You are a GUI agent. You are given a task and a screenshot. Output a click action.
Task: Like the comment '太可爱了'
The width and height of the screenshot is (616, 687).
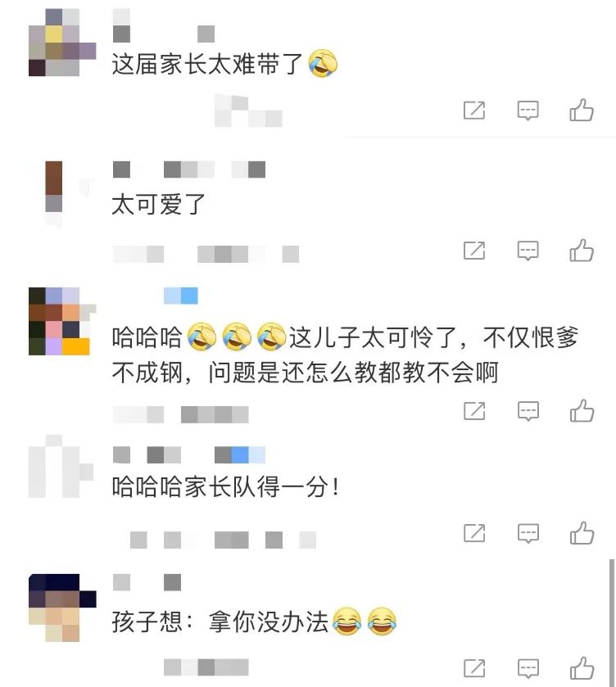coord(582,251)
